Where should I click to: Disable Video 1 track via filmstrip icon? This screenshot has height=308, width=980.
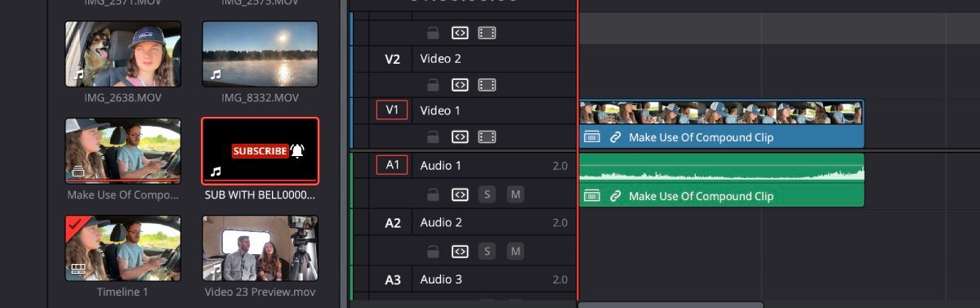487,136
